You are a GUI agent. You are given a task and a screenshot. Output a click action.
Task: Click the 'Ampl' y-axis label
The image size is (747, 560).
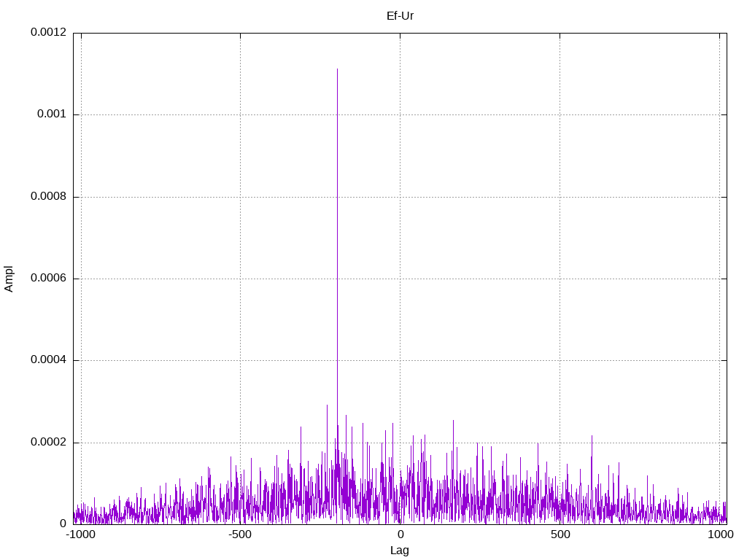(9, 279)
